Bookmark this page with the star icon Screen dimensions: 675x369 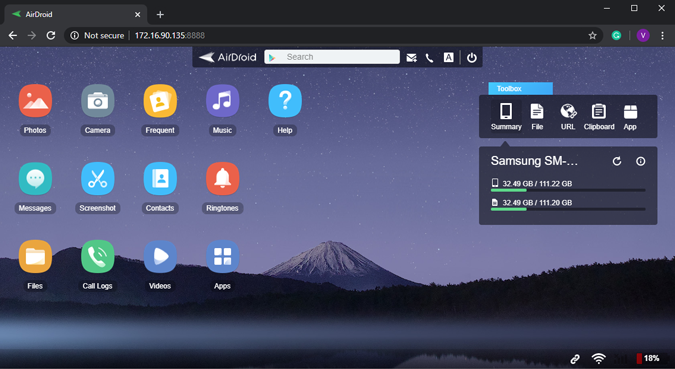point(593,36)
